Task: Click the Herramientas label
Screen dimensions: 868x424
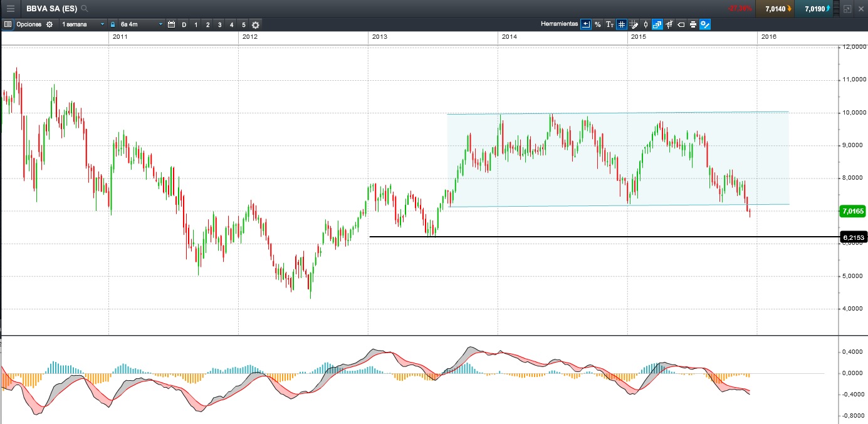Action: [x=560, y=24]
